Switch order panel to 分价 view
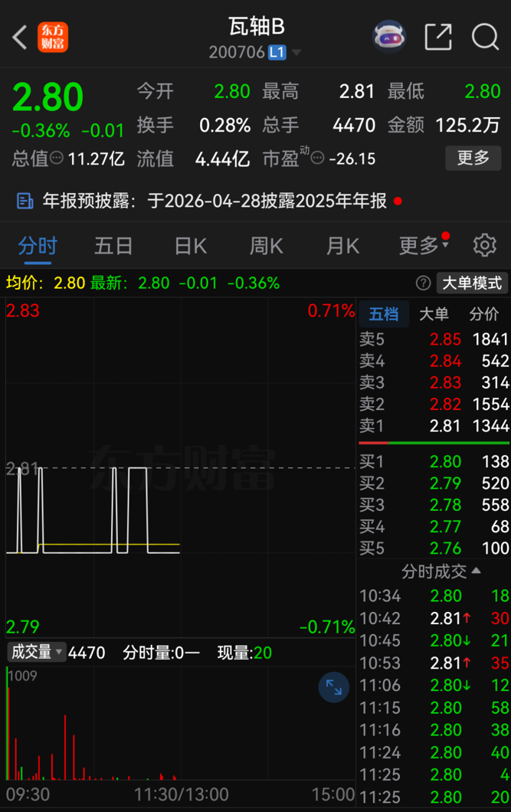This screenshot has width=511, height=812. coord(483,314)
